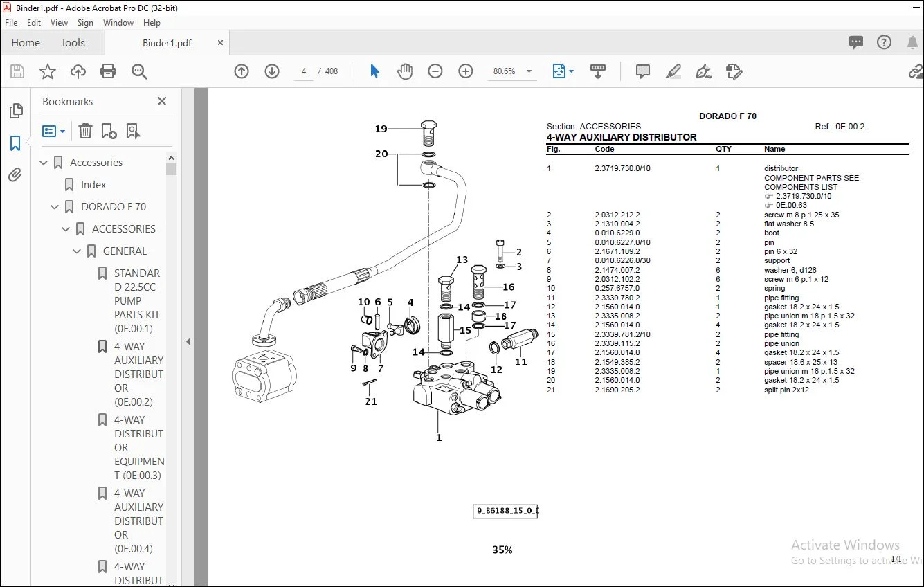Open the STANDARD 22.5CC PUMP PARTS KIT bookmark
The height and width of the screenshot is (587, 924).
point(137,301)
